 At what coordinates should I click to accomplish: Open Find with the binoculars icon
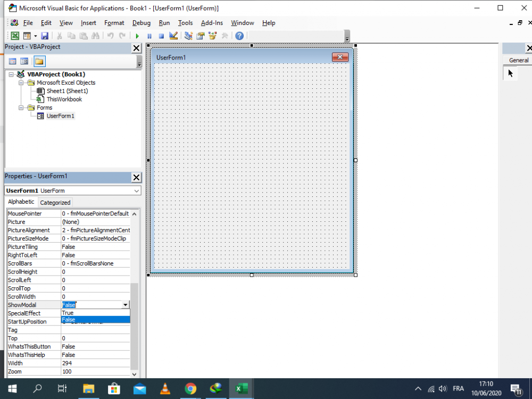point(95,36)
